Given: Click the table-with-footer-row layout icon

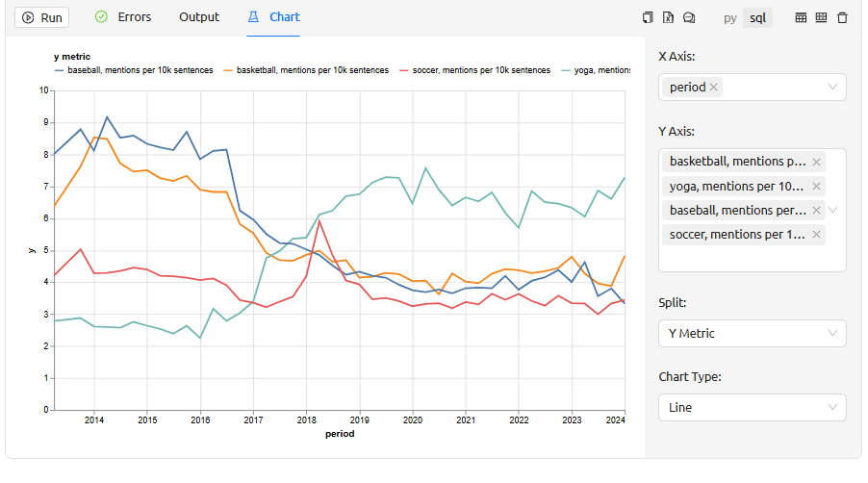Looking at the screenshot, I should coord(821,17).
